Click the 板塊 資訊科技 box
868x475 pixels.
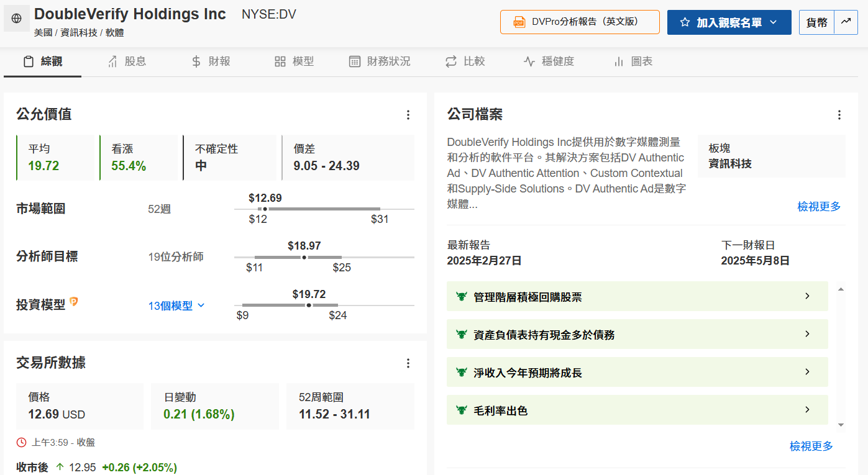[772, 156]
